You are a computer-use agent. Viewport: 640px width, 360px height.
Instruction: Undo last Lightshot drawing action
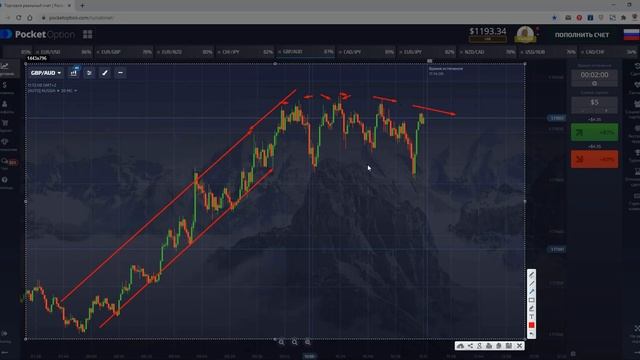click(531, 334)
